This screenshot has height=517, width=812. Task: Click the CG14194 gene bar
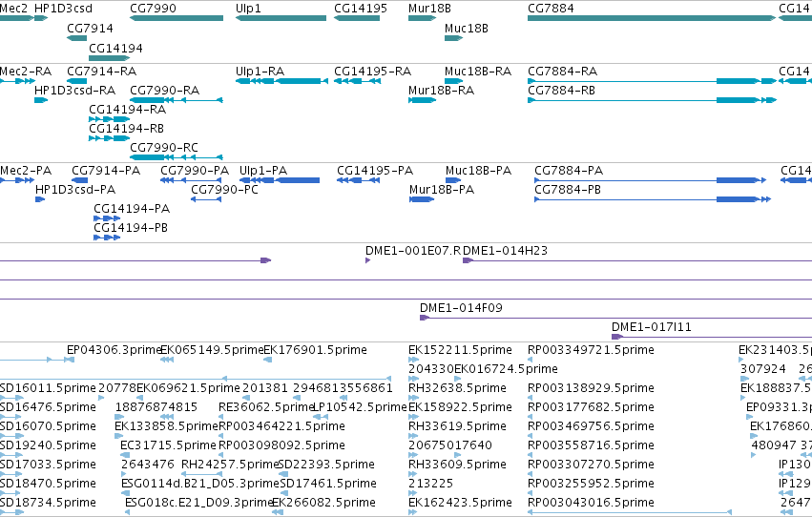pyautogui.click(x=110, y=58)
